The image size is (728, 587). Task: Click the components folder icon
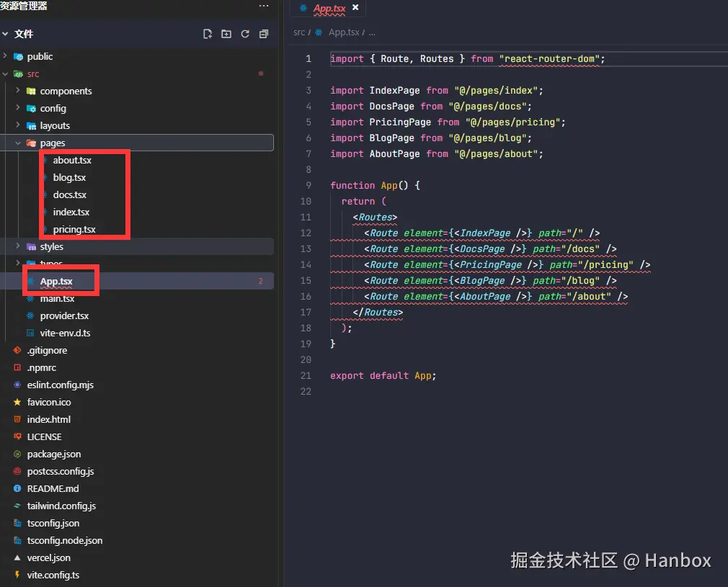31,91
